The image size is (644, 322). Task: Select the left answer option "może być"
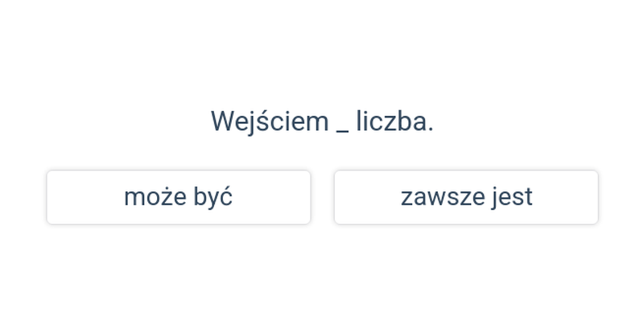[178, 197]
